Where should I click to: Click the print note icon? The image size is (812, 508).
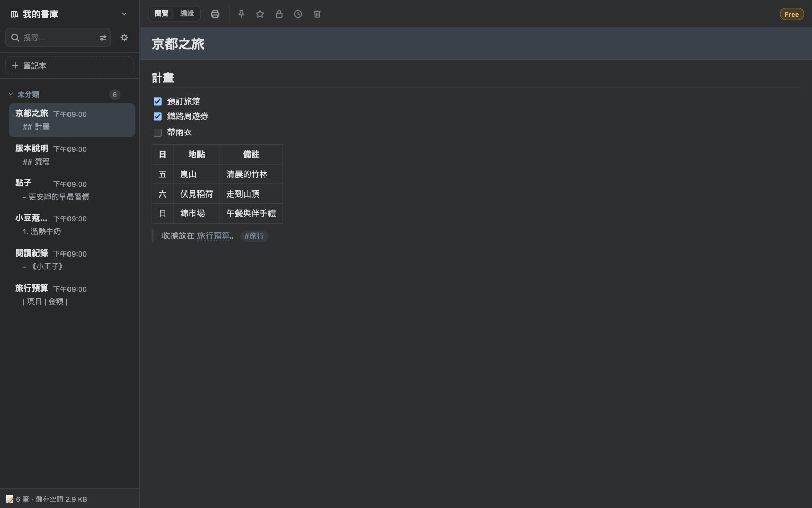pos(215,14)
